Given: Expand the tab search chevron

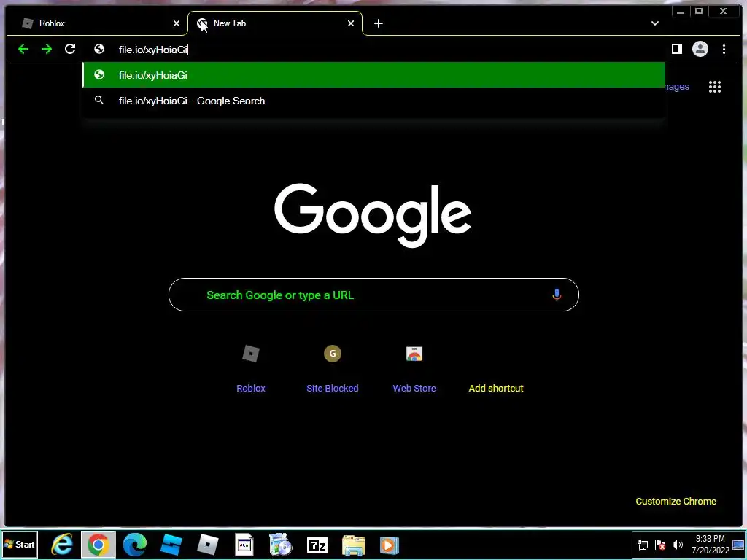Looking at the screenshot, I should click(x=655, y=23).
